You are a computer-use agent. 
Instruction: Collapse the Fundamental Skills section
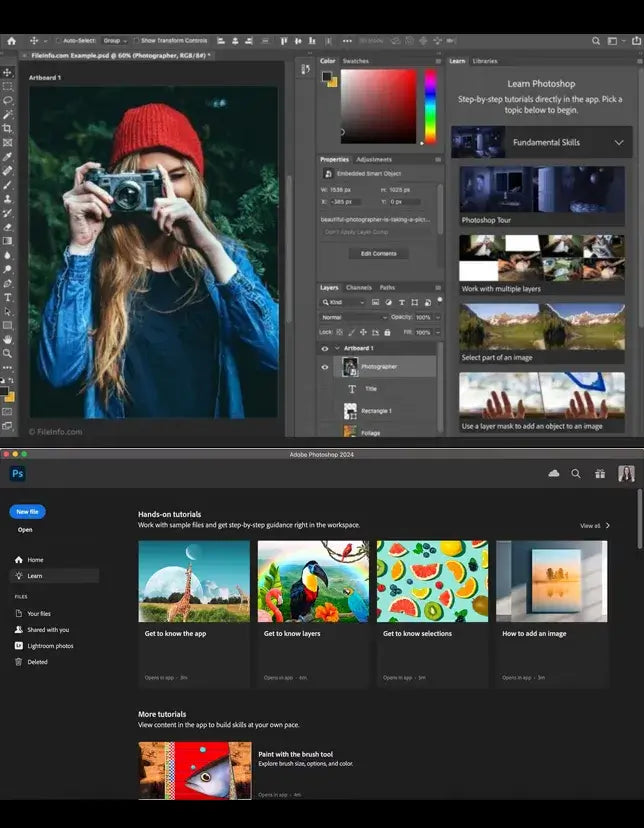[619, 143]
